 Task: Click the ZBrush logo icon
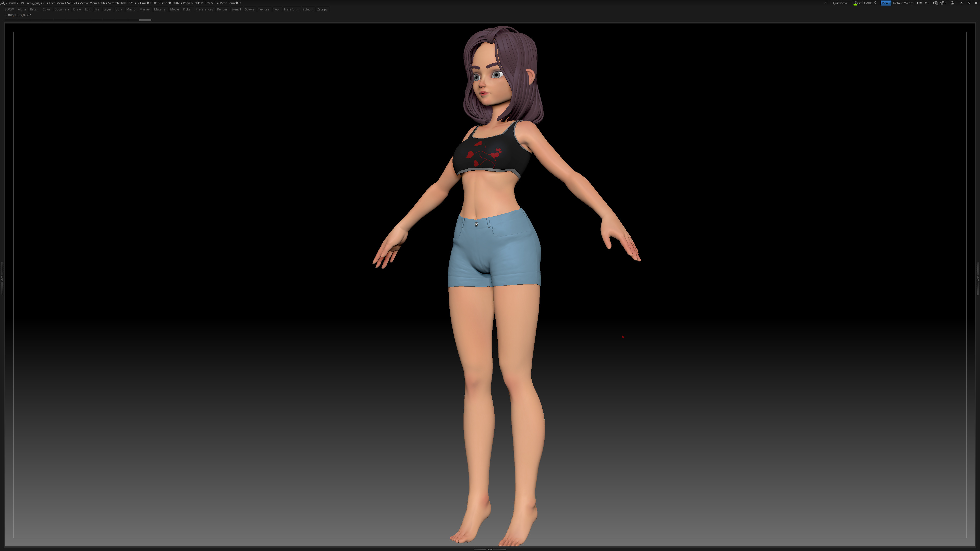click(2, 3)
